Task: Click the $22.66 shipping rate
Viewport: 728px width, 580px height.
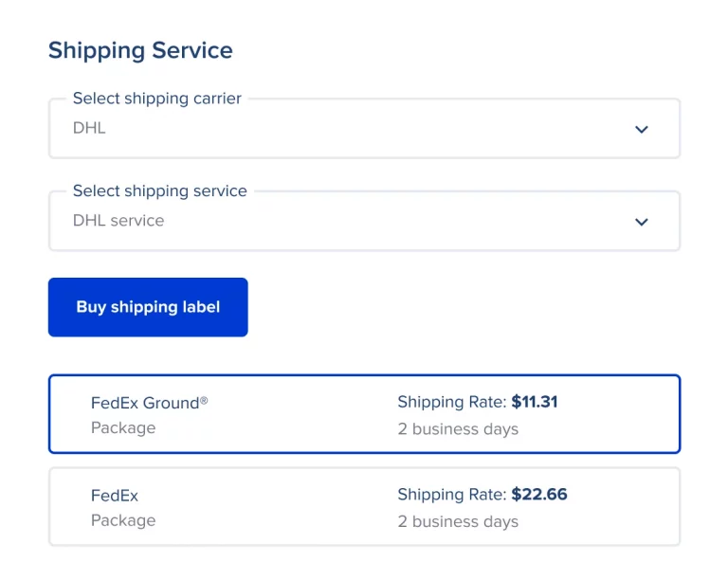Action: tap(539, 495)
